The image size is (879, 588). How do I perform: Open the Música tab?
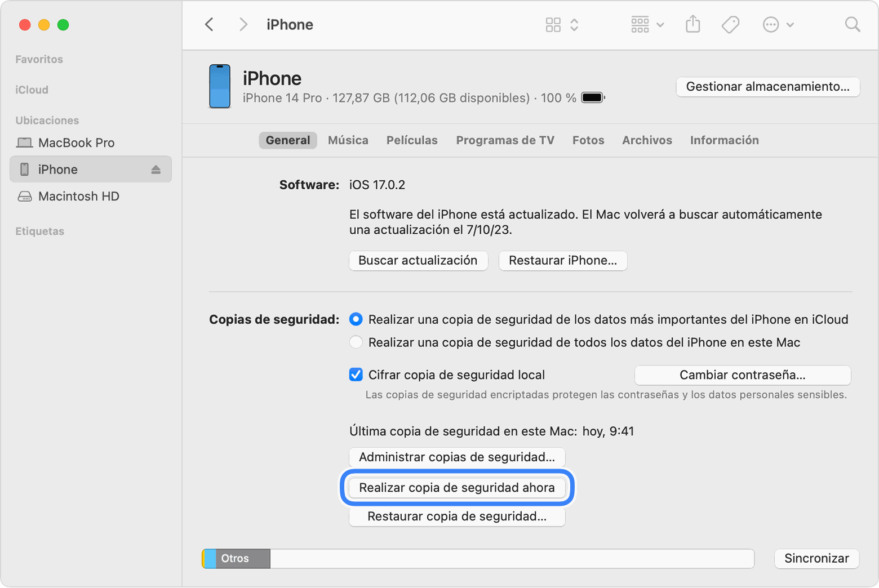click(348, 140)
